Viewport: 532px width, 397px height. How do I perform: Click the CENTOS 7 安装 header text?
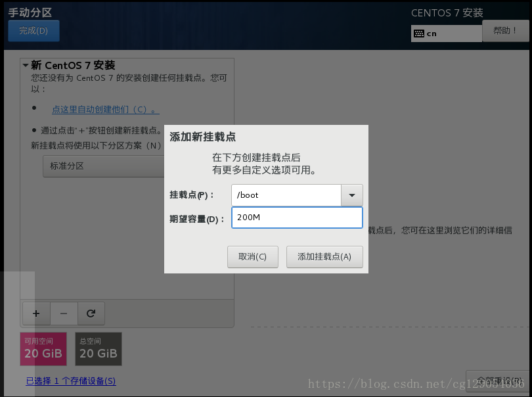pos(447,13)
